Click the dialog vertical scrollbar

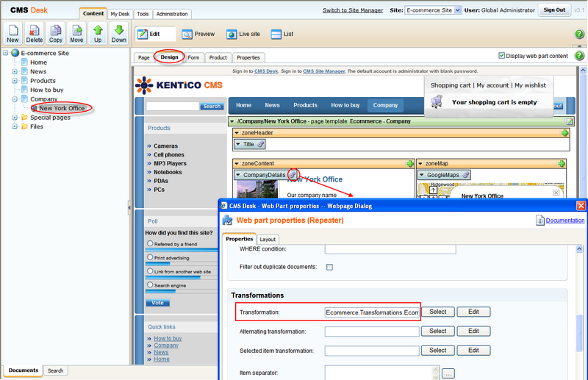coord(580,332)
